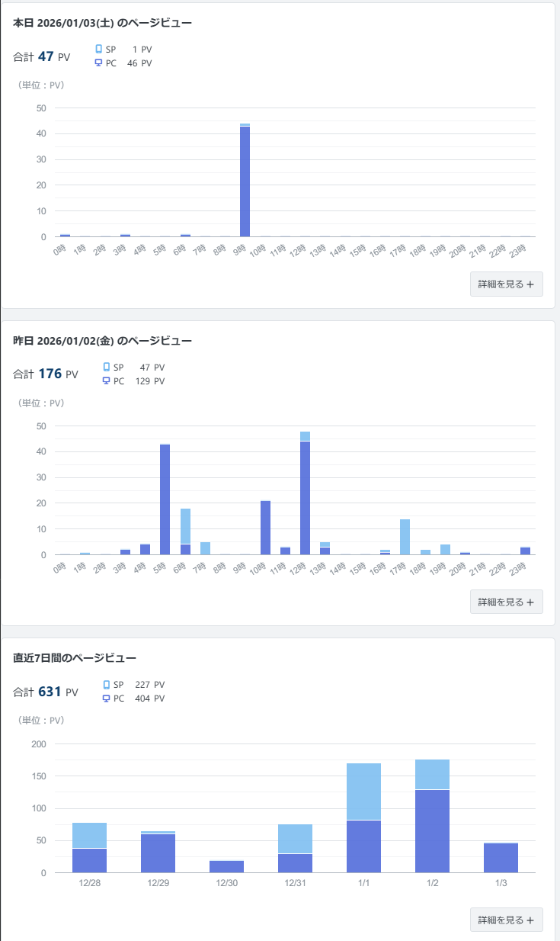Click the 12/28 bar in the 7-day chart
This screenshot has height=941, width=560.
coord(89,847)
